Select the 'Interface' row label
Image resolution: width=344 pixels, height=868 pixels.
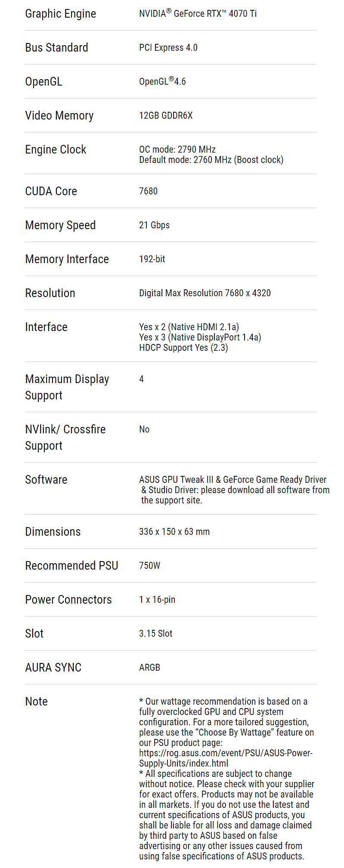click(46, 327)
